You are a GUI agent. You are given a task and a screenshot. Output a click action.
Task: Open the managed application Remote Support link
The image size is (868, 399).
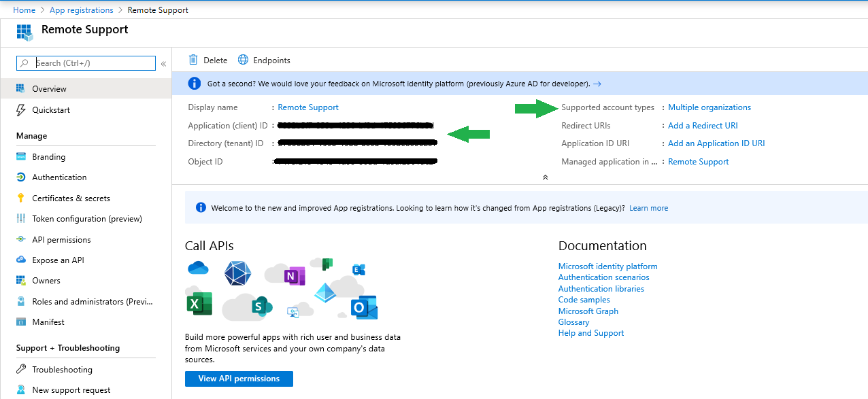click(698, 162)
